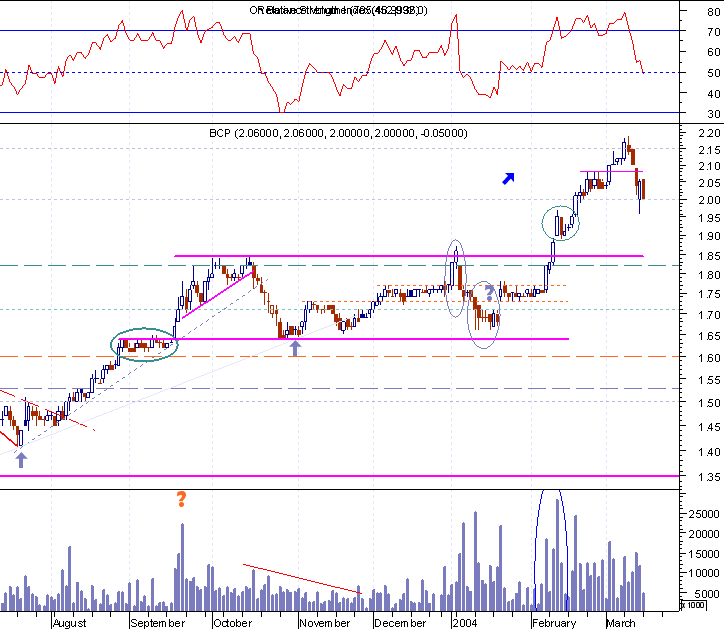Screen dimensions: 724x629
Task: Click the 10000 volume axis label
Action: (x=704, y=573)
